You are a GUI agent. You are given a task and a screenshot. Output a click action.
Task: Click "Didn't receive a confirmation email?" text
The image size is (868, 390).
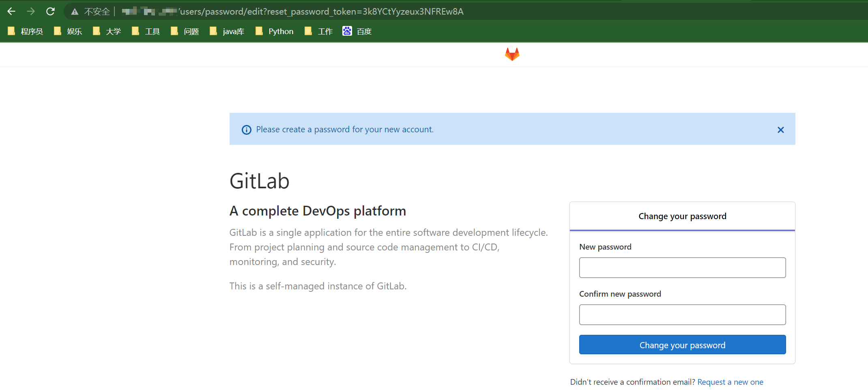[633, 382]
